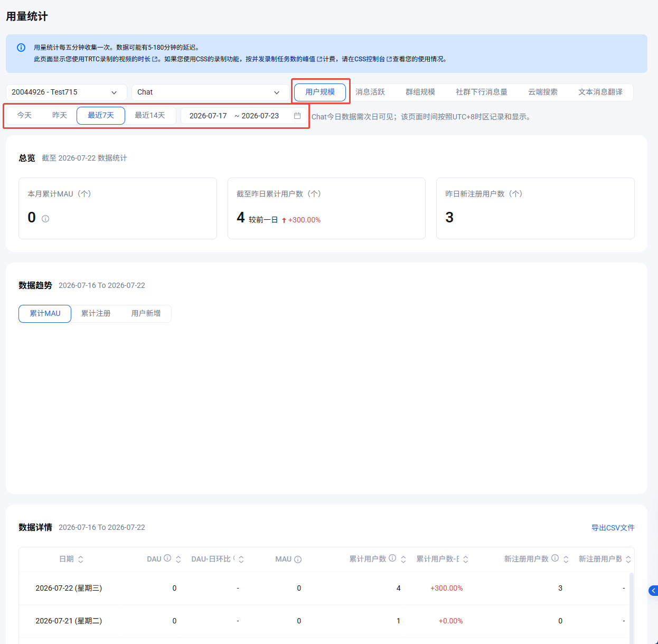Click the 截至昨日累计用户数 card title

[x=279, y=194]
